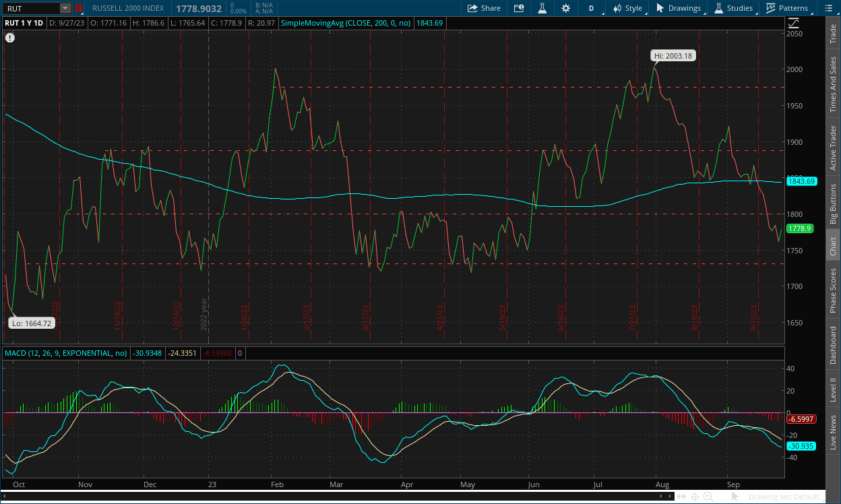Open chart settings gear icon
Image resolution: width=841 pixels, height=504 pixels.
[565, 8]
